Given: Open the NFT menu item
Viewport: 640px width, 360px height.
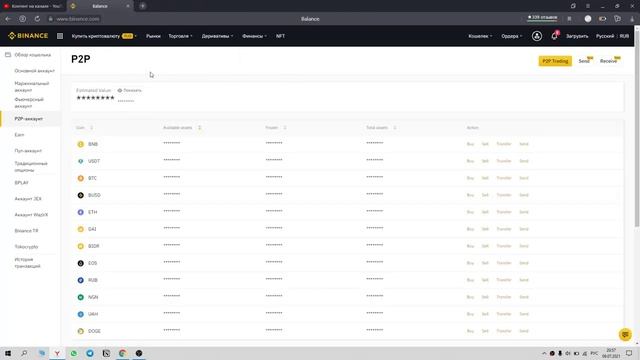Looking at the screenshot, I should click(280, 36).
